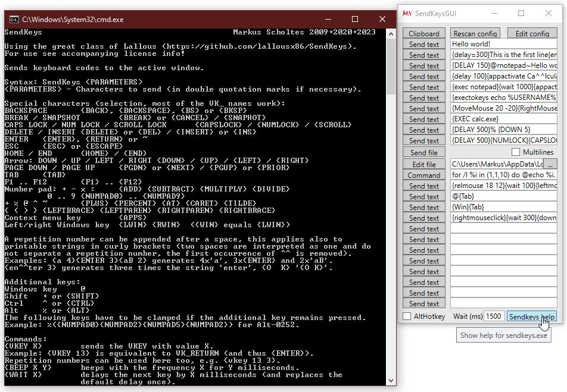567x392 pixels.
Task: Maximize the SendKeysGUI window
Action: coord(521,13)
